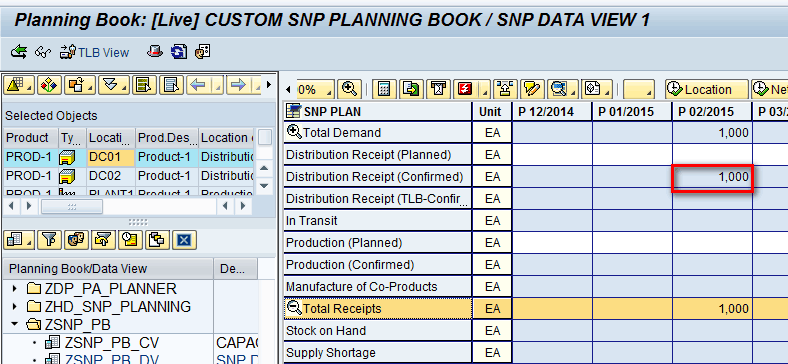The image size is (788, 364).
Task: Click the Location button
Action: pyautogui.click(x=706, y=89)
